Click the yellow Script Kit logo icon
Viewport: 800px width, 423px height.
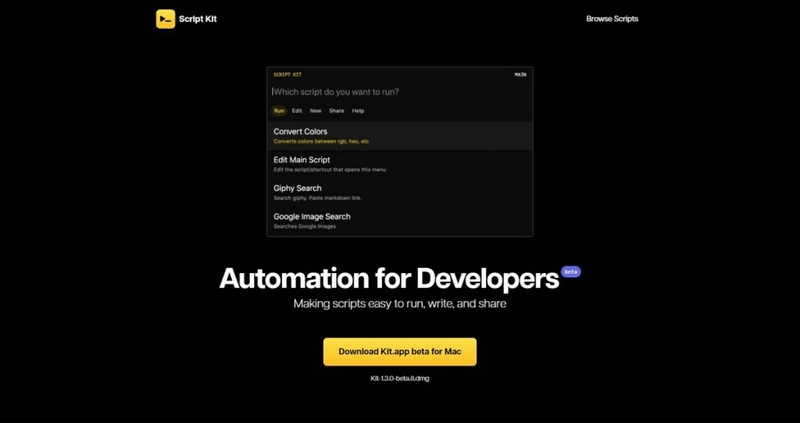click(x=165, y=19)
